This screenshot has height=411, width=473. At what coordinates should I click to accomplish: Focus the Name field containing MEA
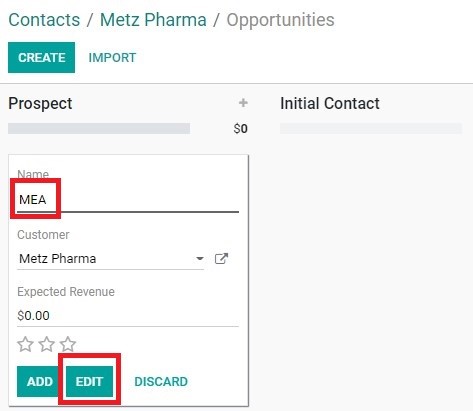[128, 200]
